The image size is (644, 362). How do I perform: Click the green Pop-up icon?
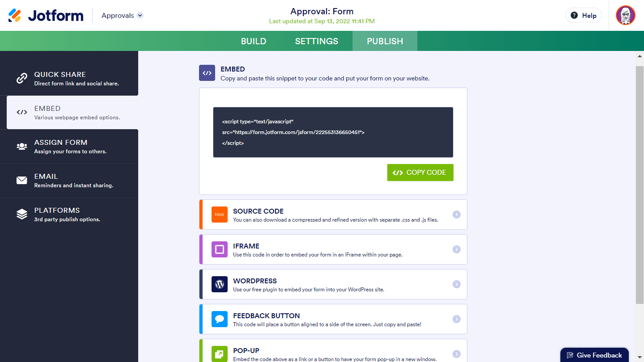tap(220, 354)
